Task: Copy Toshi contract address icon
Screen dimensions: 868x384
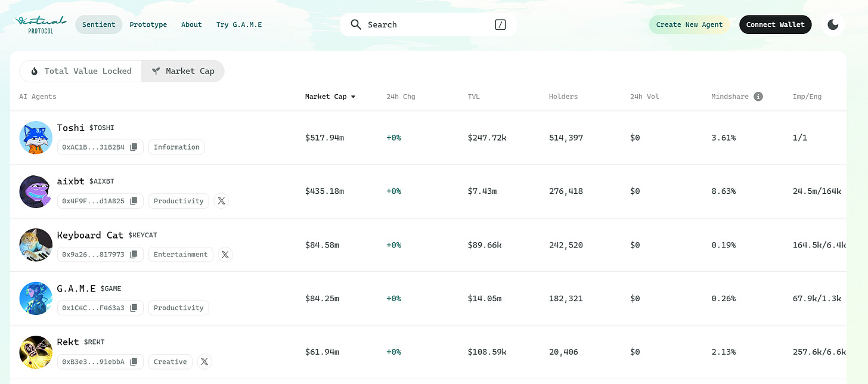Action: pyautogui.click(x=134, y=147)
